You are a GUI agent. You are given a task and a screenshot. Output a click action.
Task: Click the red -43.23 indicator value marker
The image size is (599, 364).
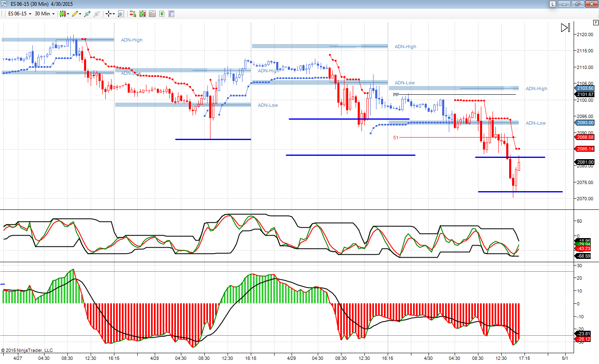[583, 248]
